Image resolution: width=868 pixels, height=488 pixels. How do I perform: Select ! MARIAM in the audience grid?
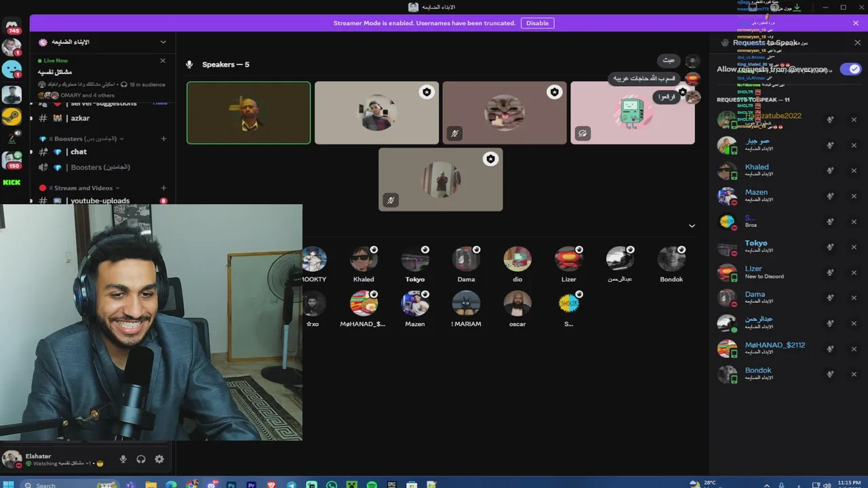tap(466, 309)
